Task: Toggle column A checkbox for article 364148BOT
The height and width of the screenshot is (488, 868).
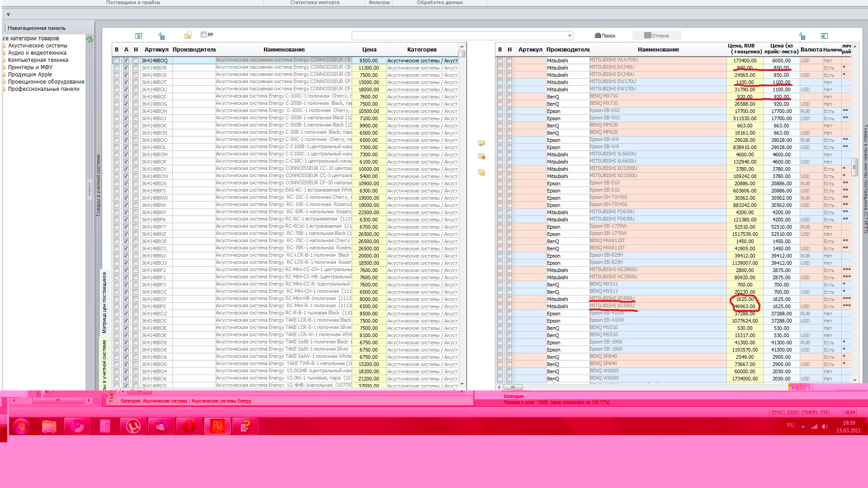Action: pyautogui.click(x=126, y=82)
